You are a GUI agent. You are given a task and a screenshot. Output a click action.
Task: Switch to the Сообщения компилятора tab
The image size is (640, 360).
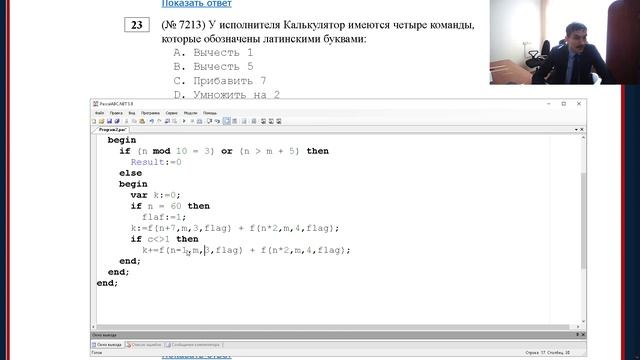[194, 345]
